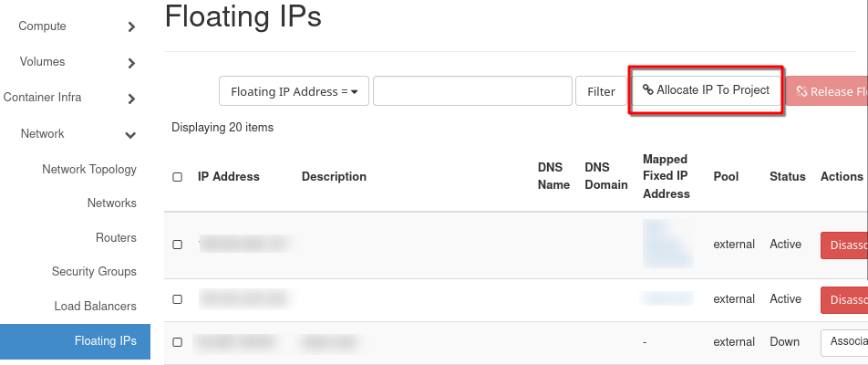Viewport: 868px width, 365px height.
Task: Open the Floating IP Address filter dropdown
Action: tap(294, 91)
